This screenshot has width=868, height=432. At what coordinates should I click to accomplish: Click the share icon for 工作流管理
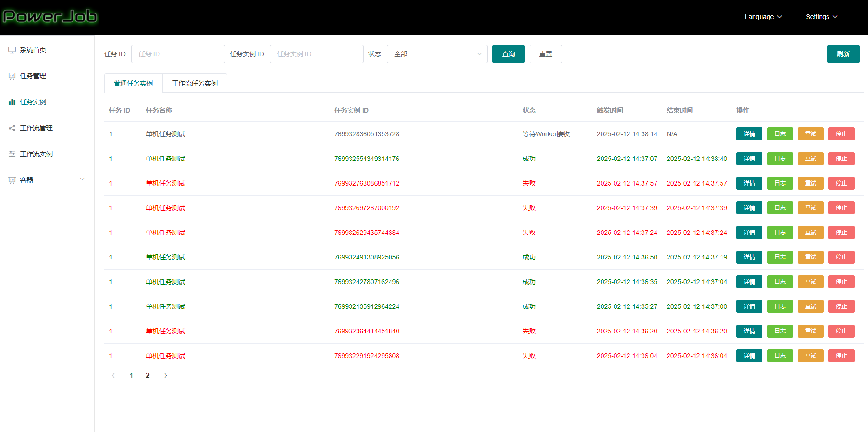[x=12, y=128]
